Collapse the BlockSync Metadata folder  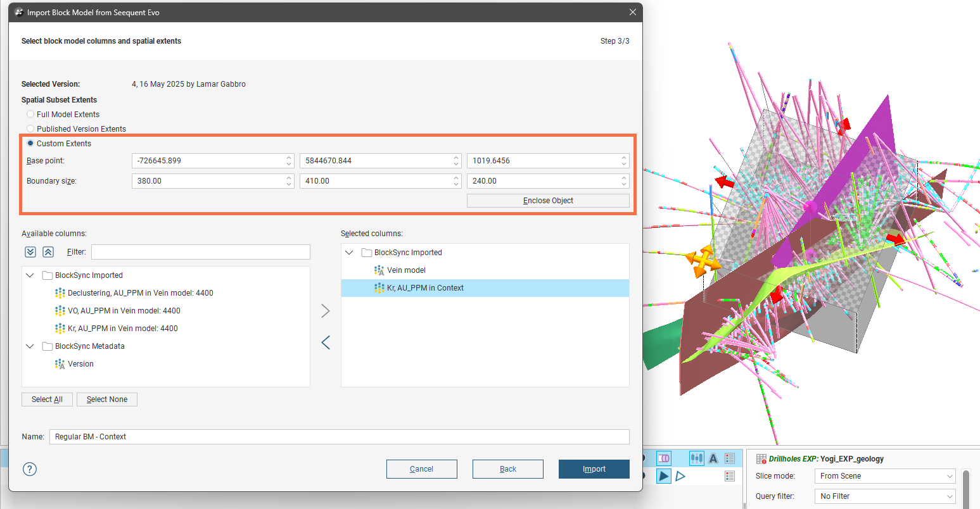[x=30, y=346]
